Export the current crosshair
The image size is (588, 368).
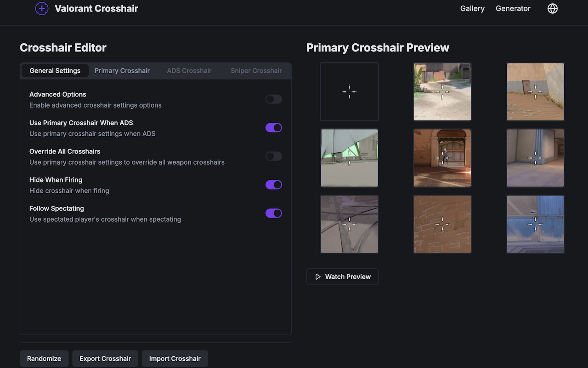pos(105,358)
